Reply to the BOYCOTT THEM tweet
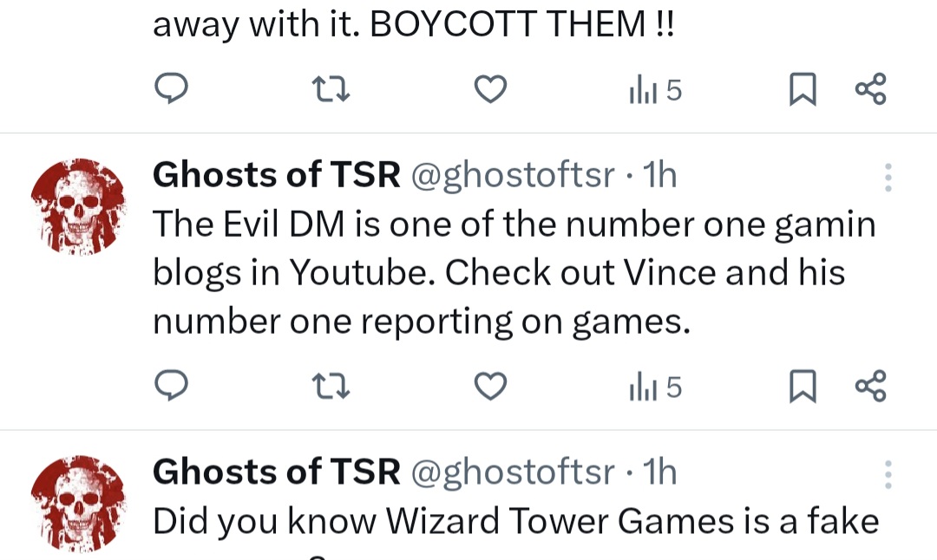937x560 pixels. click(172, 89)
